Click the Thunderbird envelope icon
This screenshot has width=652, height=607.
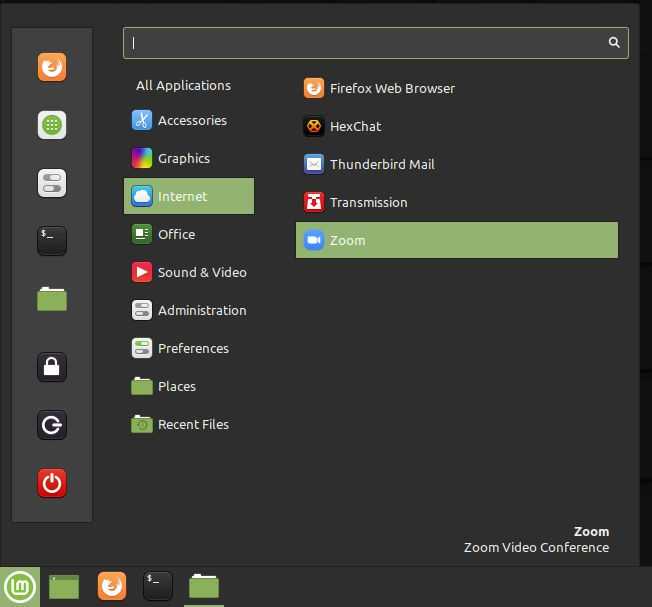(x=314, y=164)
